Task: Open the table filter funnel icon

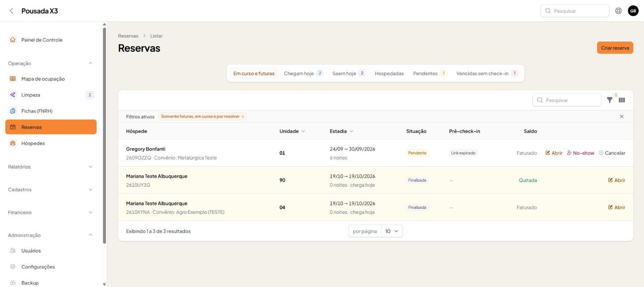Action: (x=609, y=100)
